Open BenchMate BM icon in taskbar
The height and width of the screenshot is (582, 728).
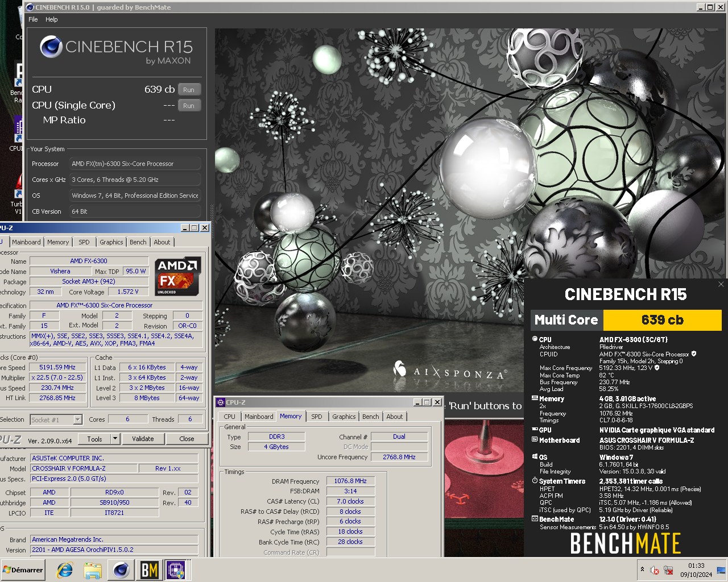149,570
